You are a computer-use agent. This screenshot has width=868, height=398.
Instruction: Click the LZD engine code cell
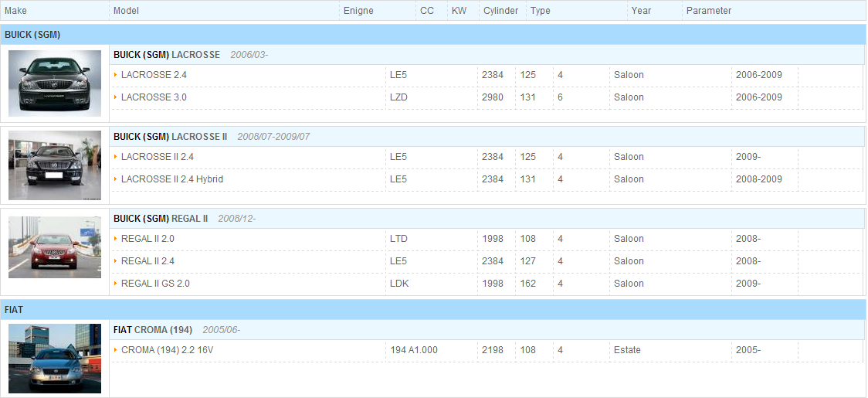398,97
